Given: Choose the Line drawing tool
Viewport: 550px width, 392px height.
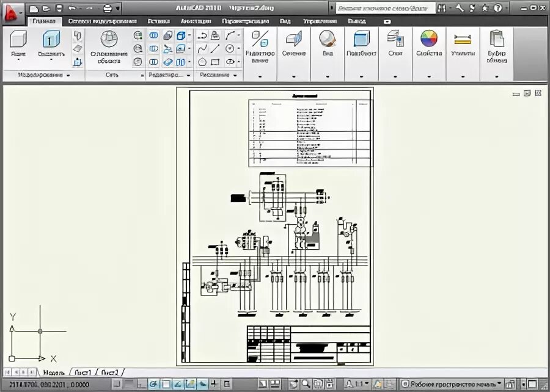Looking at the screenshot, I should pyautogui.click(x=215, y=49).
